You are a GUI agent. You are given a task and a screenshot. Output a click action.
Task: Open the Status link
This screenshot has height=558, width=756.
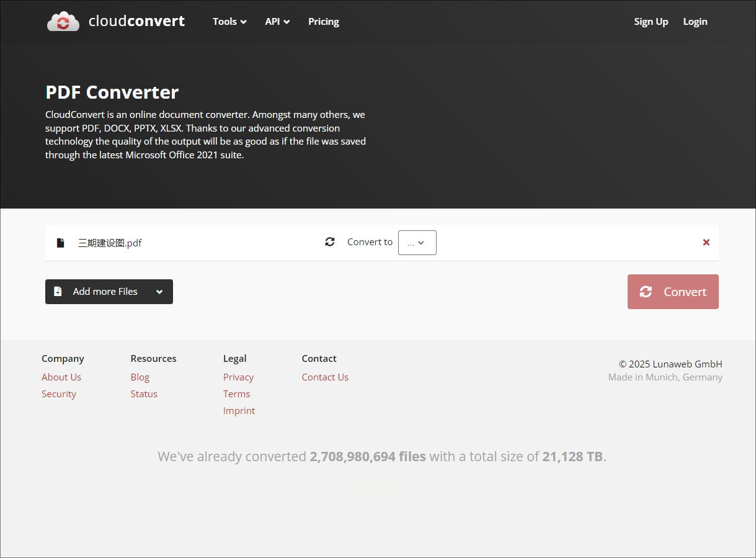tap(144, 394)
